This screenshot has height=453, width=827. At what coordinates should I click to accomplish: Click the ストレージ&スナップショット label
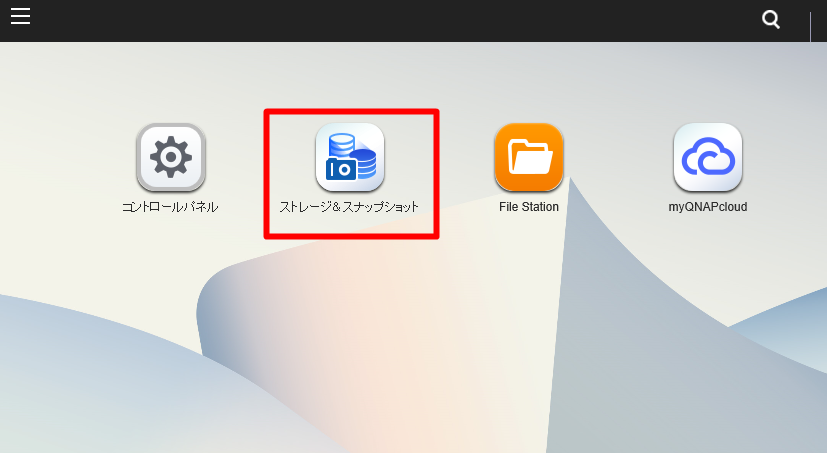pyautogui.click(x=349, y=207)
